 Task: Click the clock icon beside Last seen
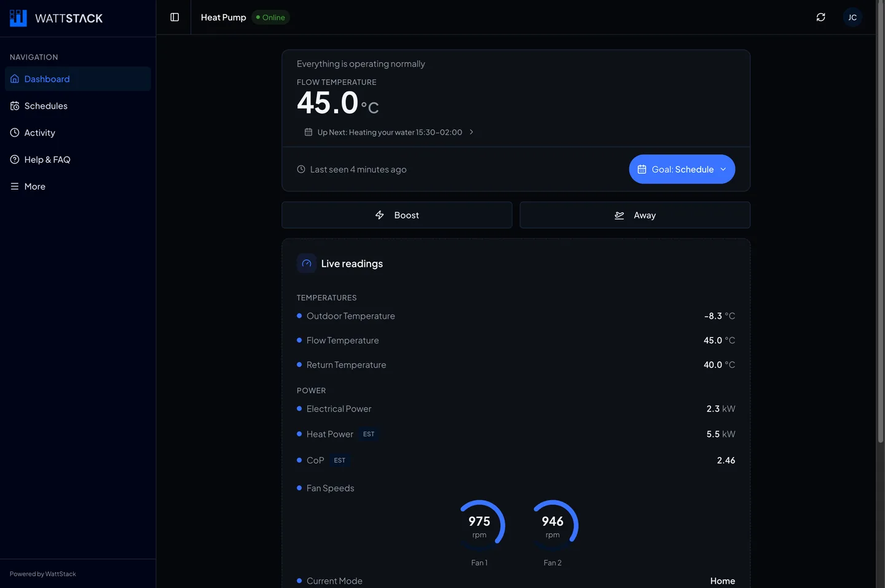pyautogui.click(x=301, y=169)
